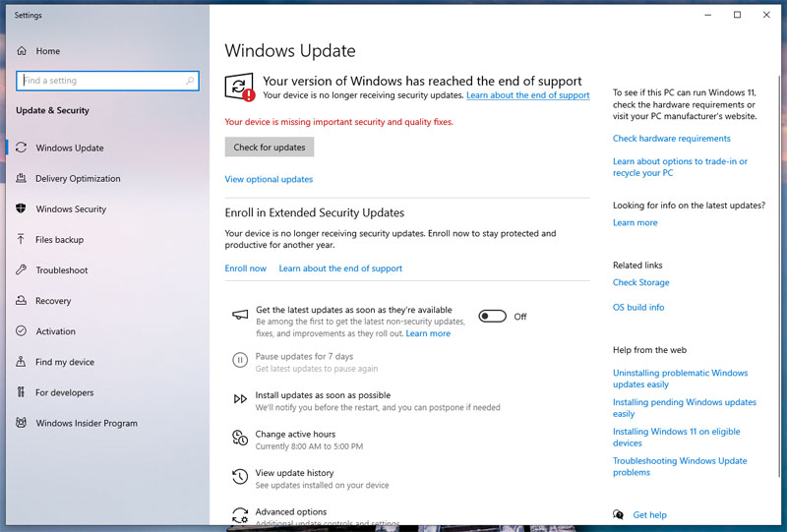Click the For developers tools icon
Viewport: 787px width, 532px height.
click(21, 392)
